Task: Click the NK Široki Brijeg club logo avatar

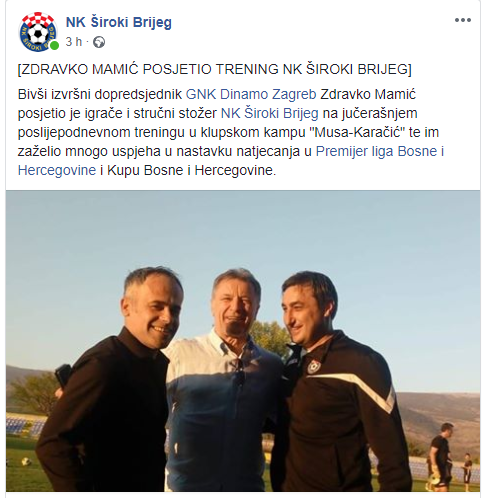Action: point(38,32)
